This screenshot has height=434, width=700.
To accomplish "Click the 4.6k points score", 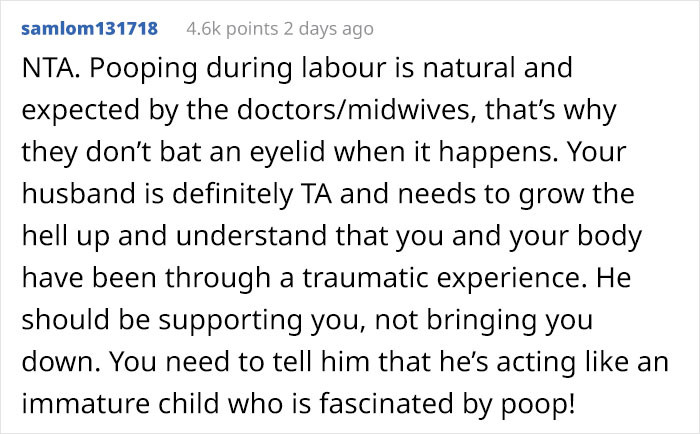I will pyautogui.click(x=234, y=28).
